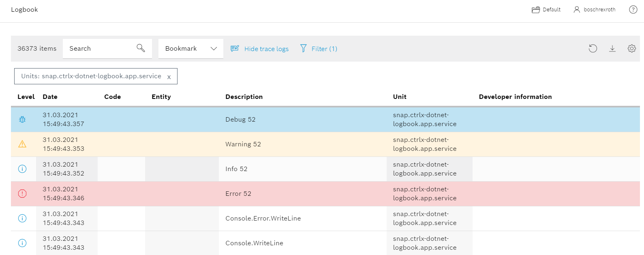The width and height of the screenshot is (644, 255).
Task: Open the boschrexroth user menu
Action: pyautogui.click(x=594, y=10)
